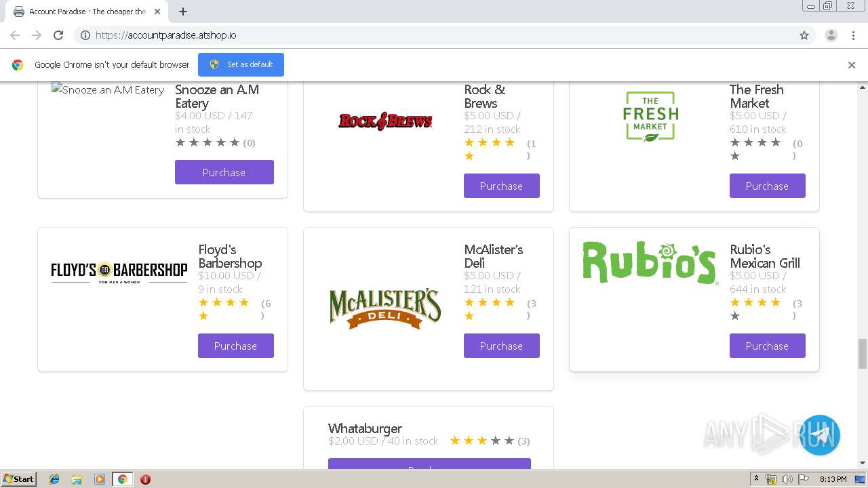Open the Opera taskbar icon

[145, 479]
